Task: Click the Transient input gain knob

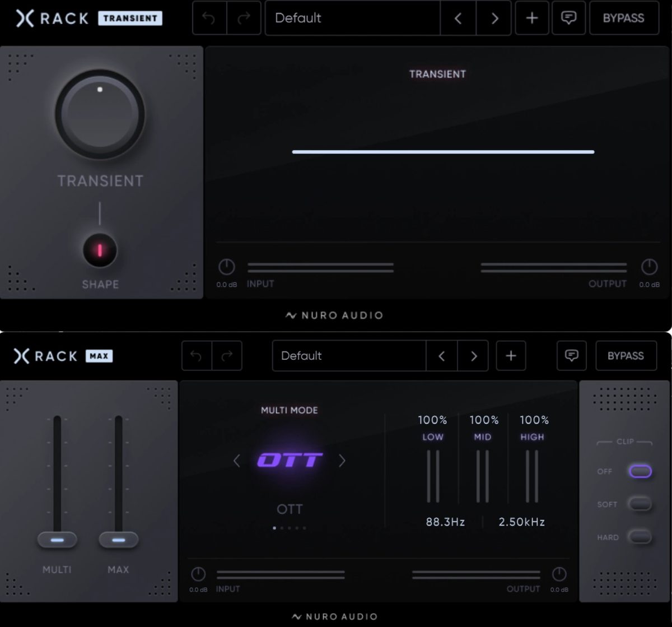Action: click(226, 267)
